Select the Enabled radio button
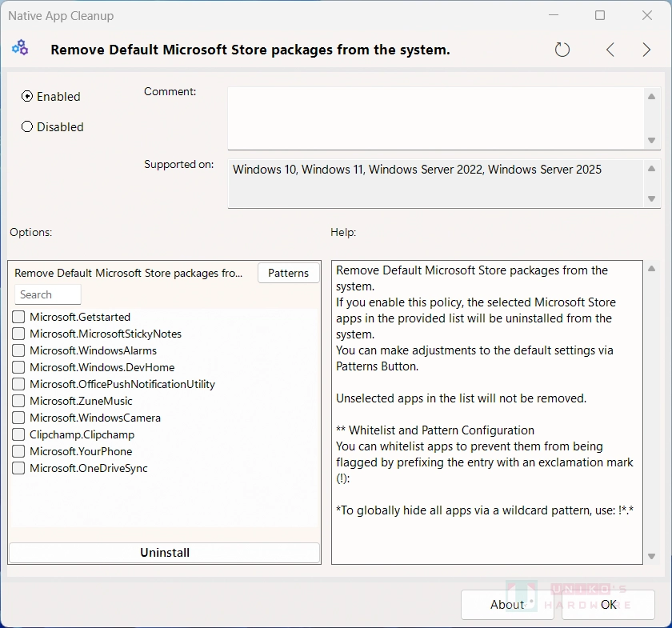The height and width of the screenshot is (628, 672). (x=27, y=97)
